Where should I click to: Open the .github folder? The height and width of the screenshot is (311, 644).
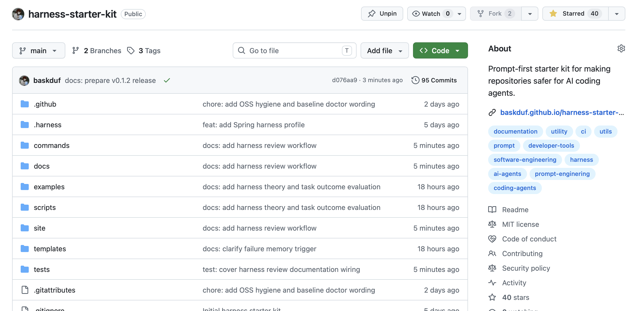coord(45,104)
